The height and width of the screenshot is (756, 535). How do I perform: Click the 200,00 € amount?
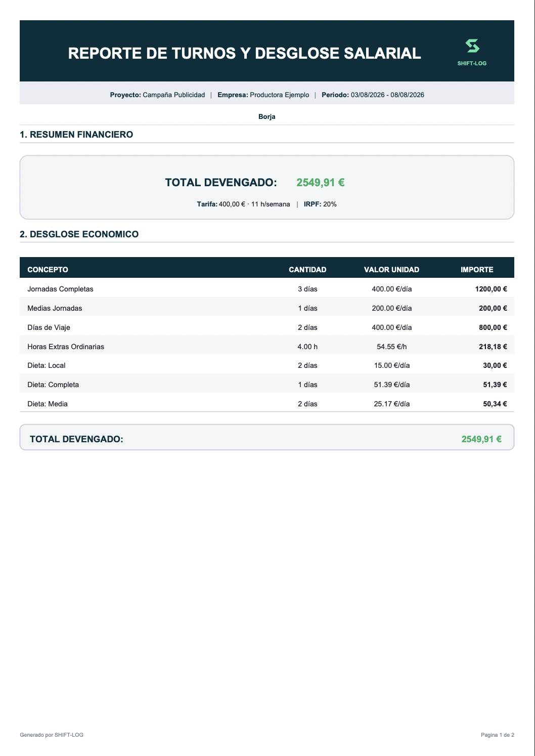tap(493, 309)
